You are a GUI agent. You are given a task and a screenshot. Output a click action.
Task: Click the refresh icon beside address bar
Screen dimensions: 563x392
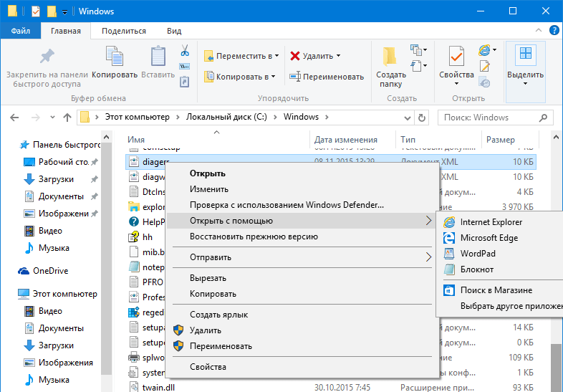click(x=422, y=118)
